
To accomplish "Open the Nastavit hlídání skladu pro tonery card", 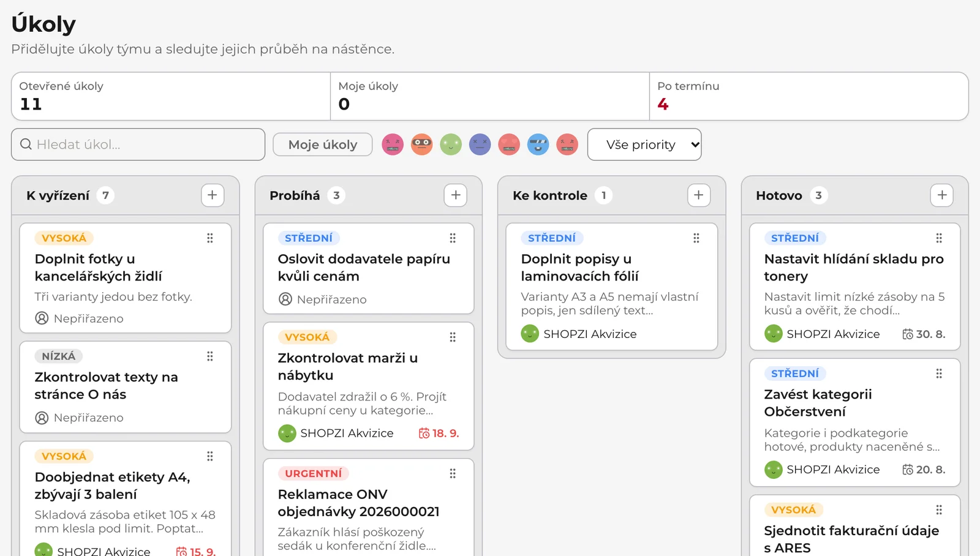I will click(855, 287).
